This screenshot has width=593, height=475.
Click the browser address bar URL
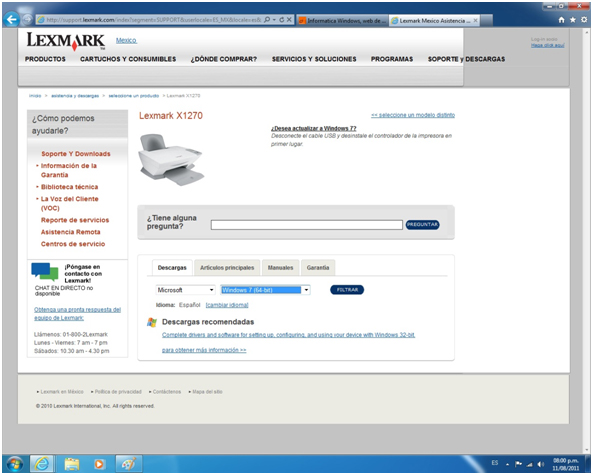pos(153,20)
